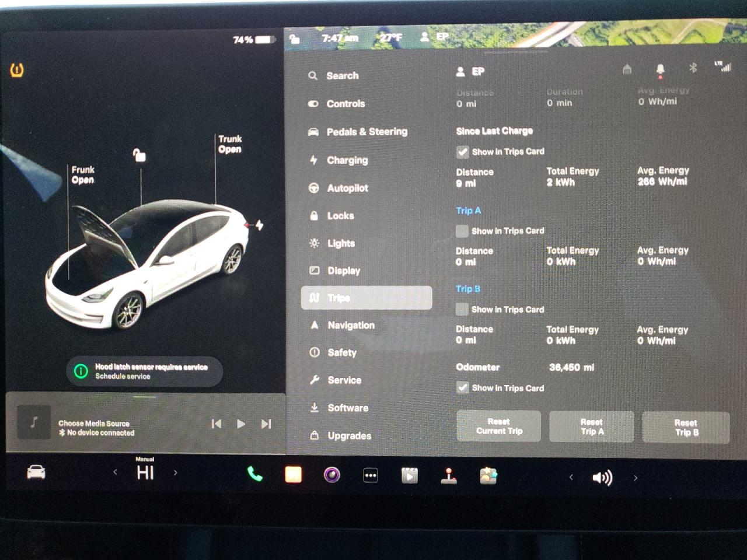Tap the EP driver profile in settings header
Viewport: 747px width, 560px height.
pos(470,72)
